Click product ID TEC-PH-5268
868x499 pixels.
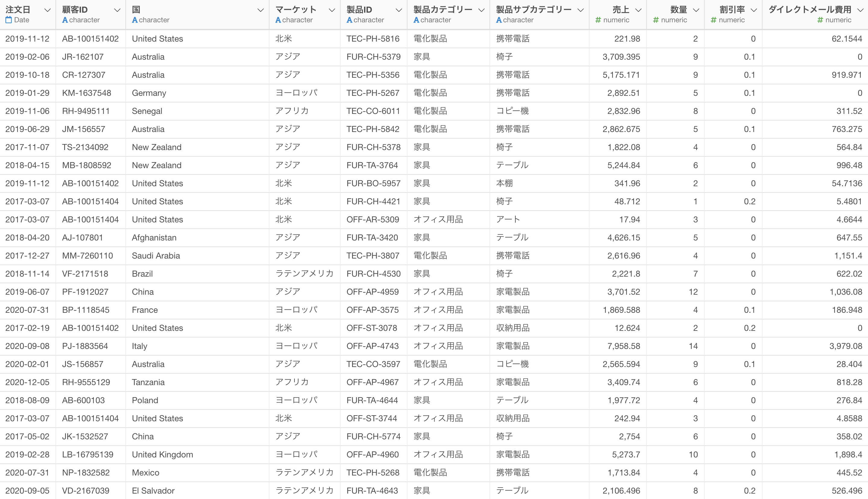tap(373, 472)
